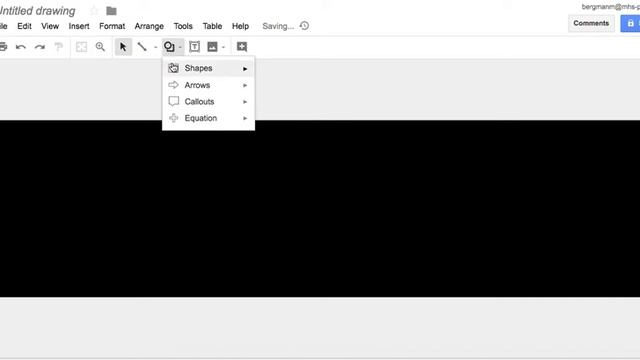640x360 pixels.
Task: Open the Arrows submenu
Action: 209,85
